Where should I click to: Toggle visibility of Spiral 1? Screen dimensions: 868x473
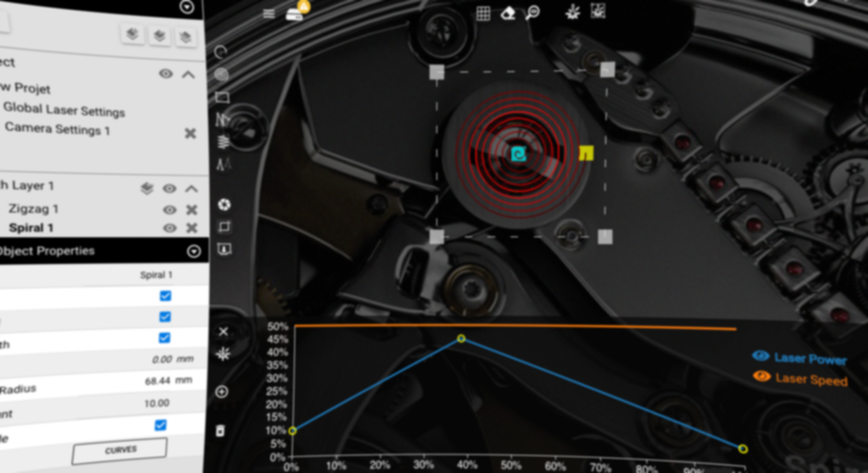(x=170, y=228)
